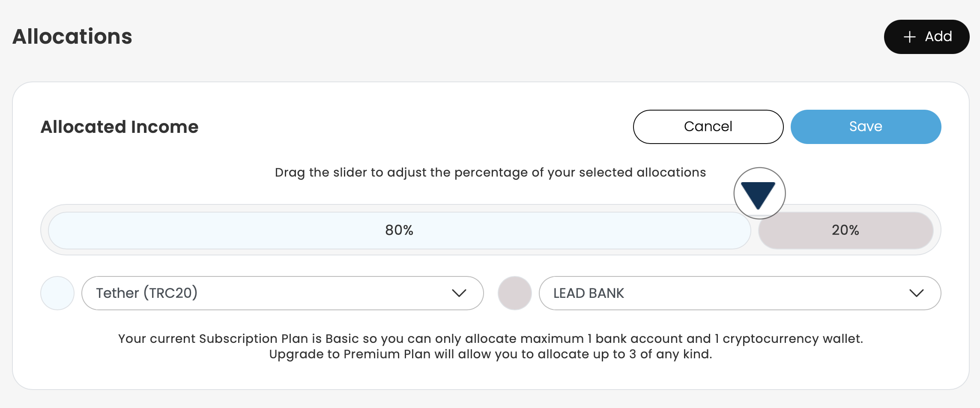Click the light blue Tether color swatch
The width and height of the screenshot is (980, 408).
tap(57, 293)
